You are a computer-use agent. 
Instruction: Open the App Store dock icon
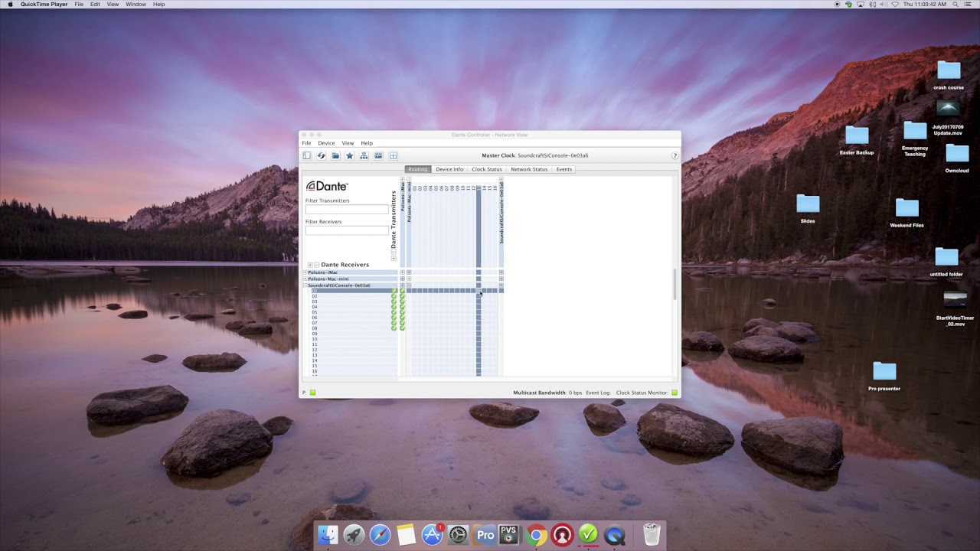tap(432, 535)
